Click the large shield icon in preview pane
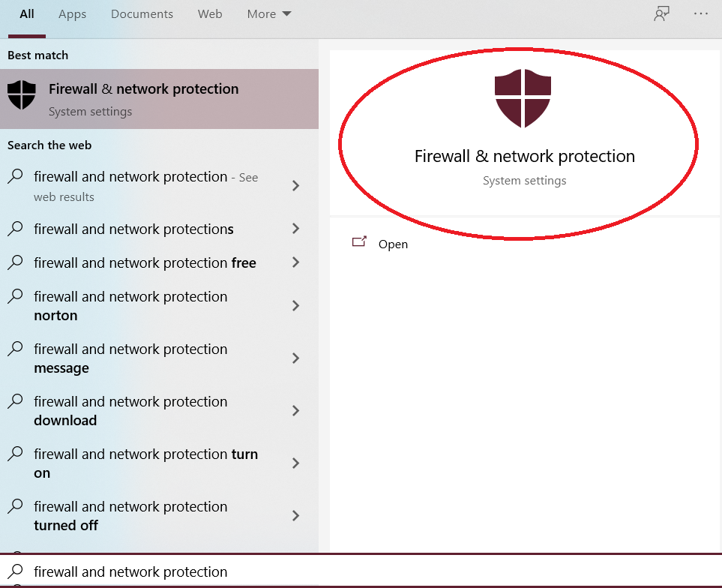The image size is (722, 588). point(523,97)
